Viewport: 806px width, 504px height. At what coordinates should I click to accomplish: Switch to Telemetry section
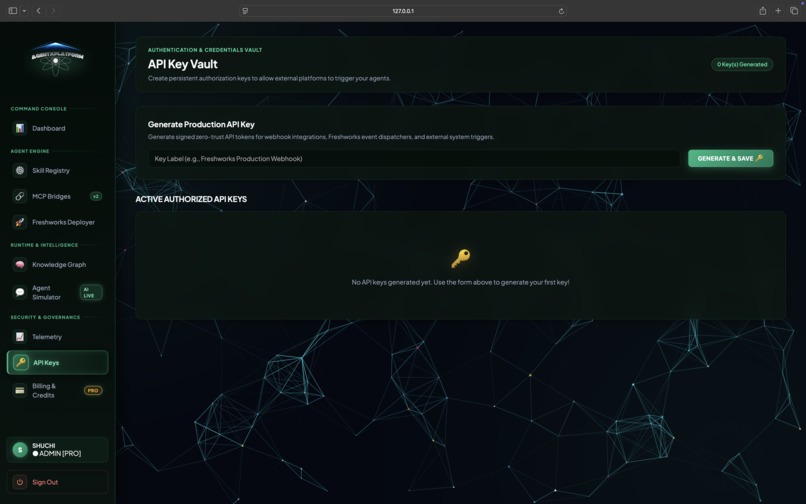[58, 337]
